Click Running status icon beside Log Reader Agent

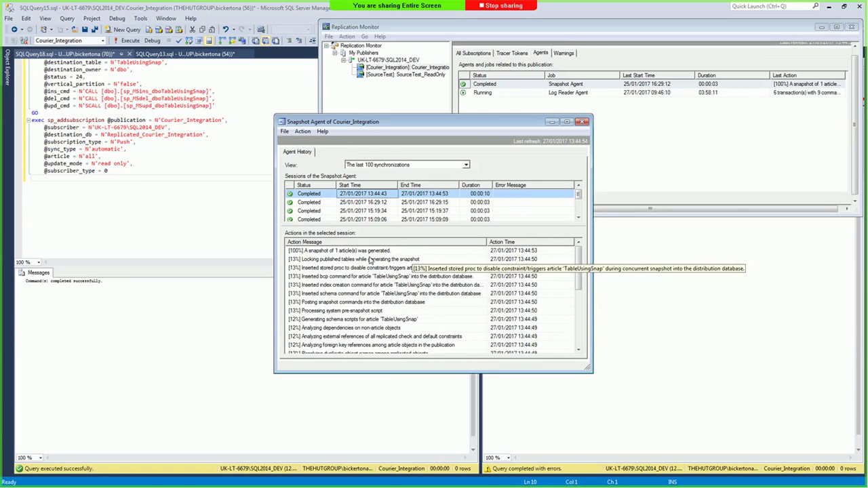463,92
